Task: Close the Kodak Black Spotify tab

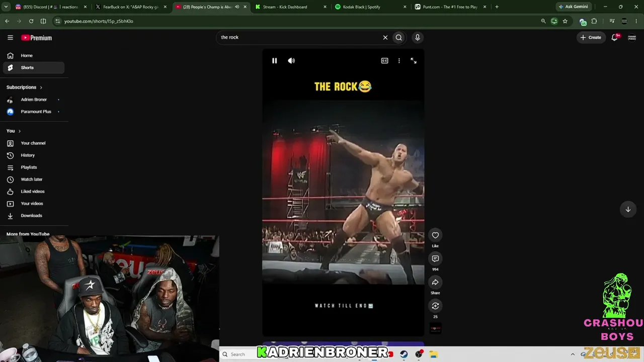Action: tap(405, 7)
